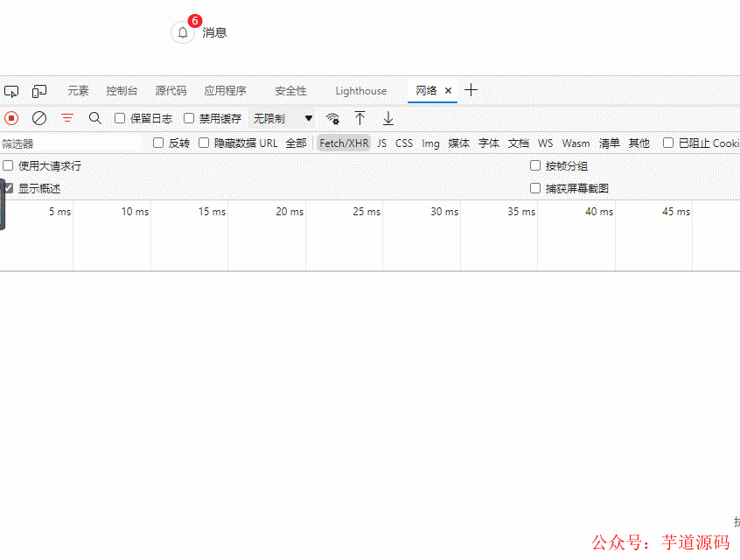The image size is (740, 560).
Task: Open the 无限制 throttling dropdown
Action: tap(280, 117)
